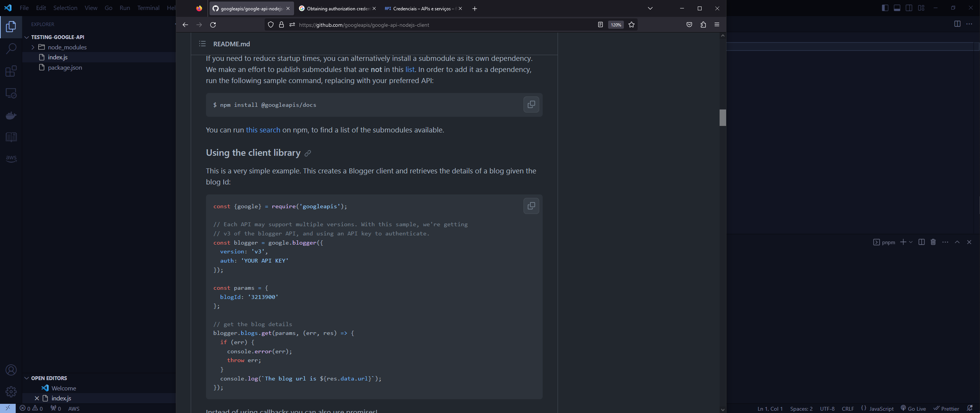980x413 pixels.
Task: Open Firefox extensions puzzle icon
Action: pos(703,25)
